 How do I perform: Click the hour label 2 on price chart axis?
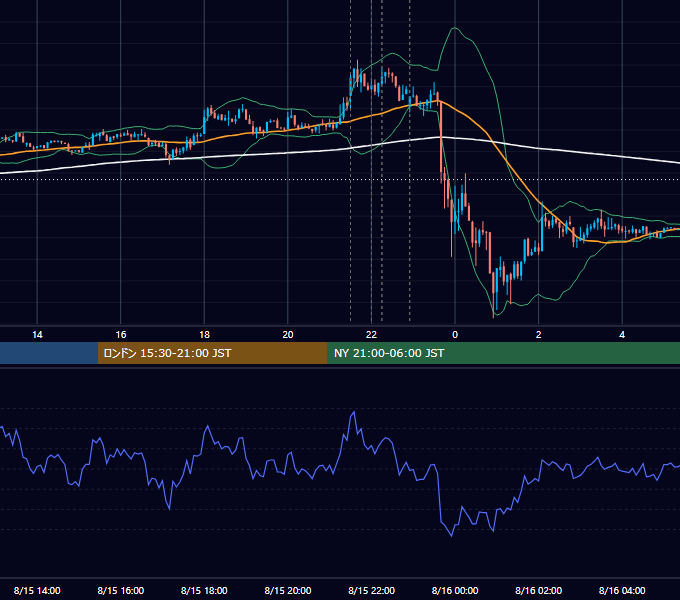coord(539,335)
